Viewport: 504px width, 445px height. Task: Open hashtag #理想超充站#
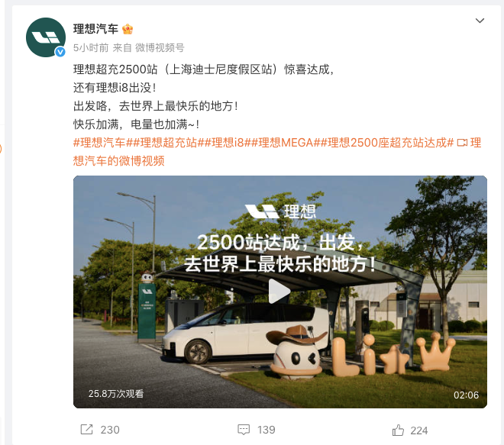point(162,143)
